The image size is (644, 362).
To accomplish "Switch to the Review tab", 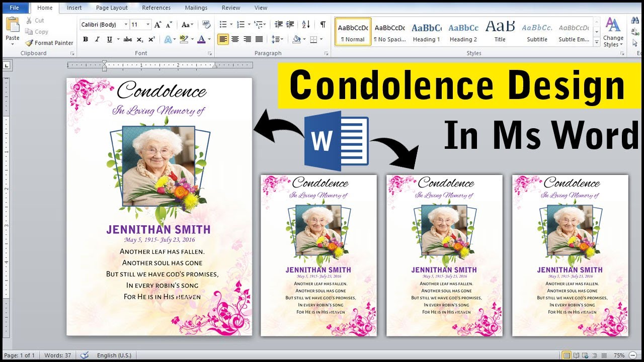I will coord(231,8).
